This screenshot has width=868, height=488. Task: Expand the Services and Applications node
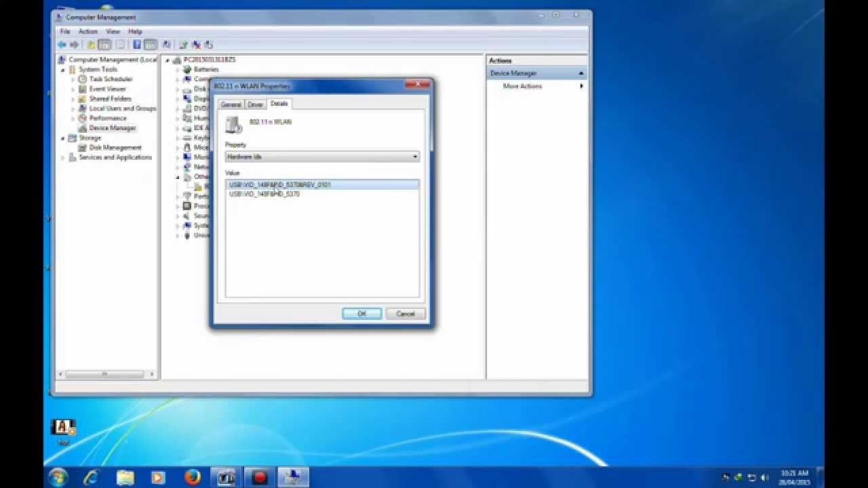tap(63, 157)
